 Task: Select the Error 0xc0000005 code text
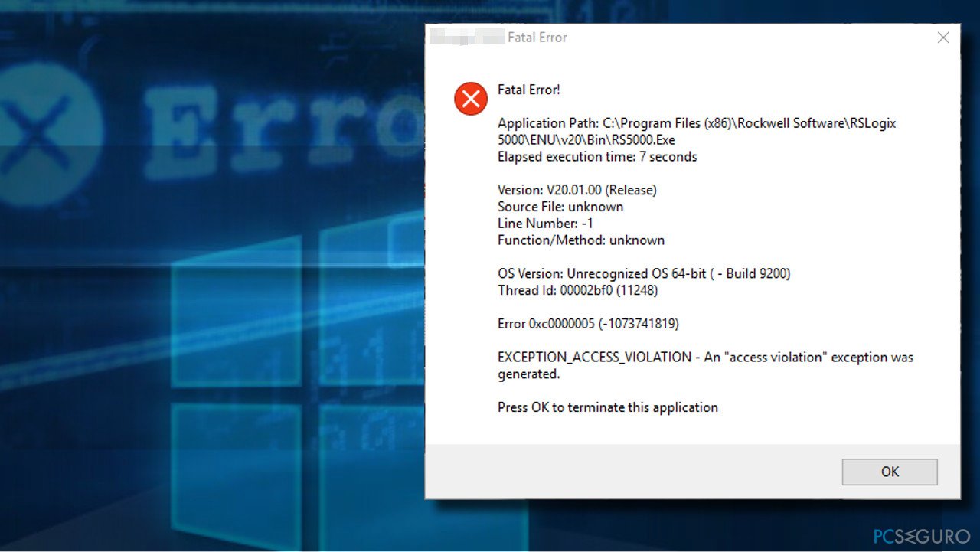(x=588, y=323)
